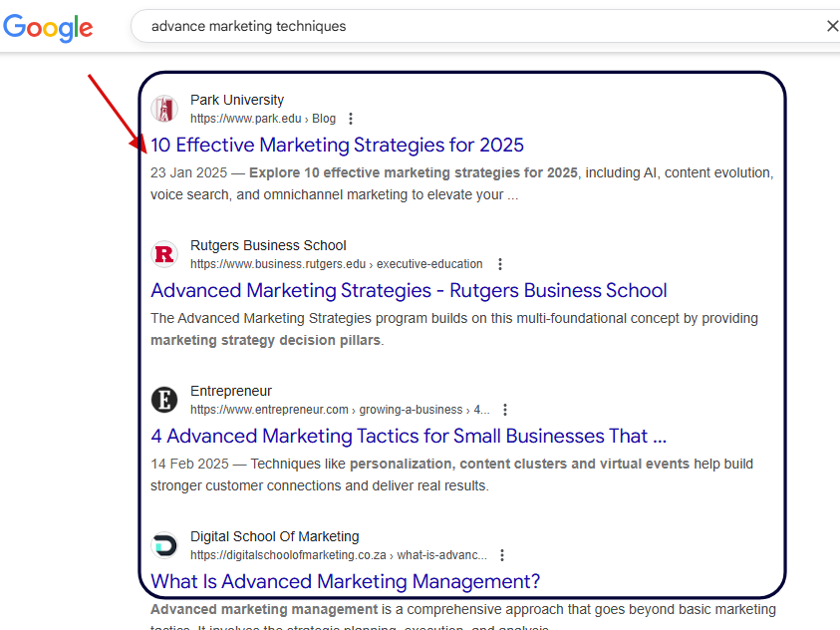The height and width of the screenshot is (630, 840).
Task: Click the Entrepreneur favicon
Action: click(164, 400)
